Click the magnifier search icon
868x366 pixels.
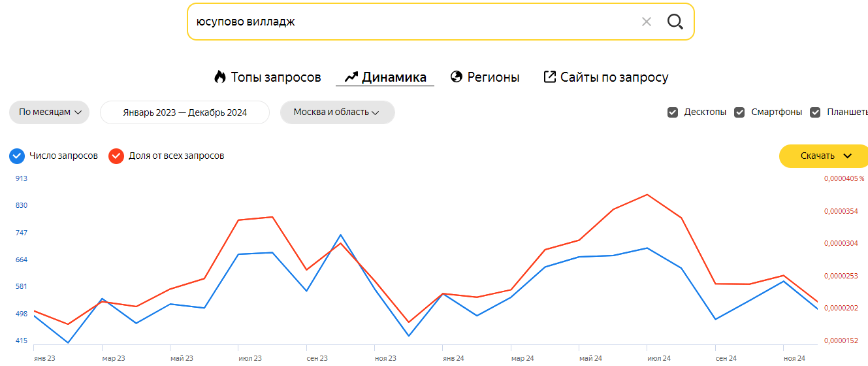(675, 22)
